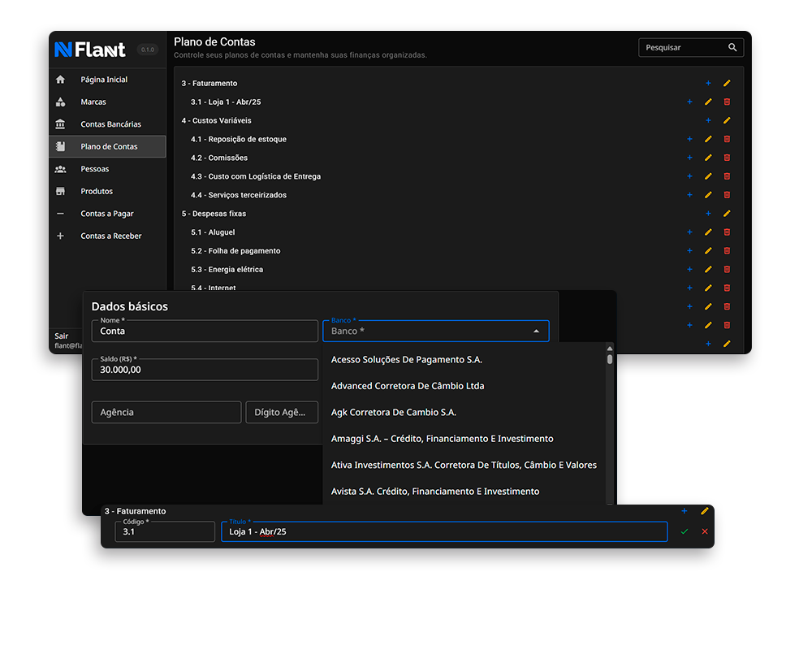Click the Flant logo

(90, 50)
